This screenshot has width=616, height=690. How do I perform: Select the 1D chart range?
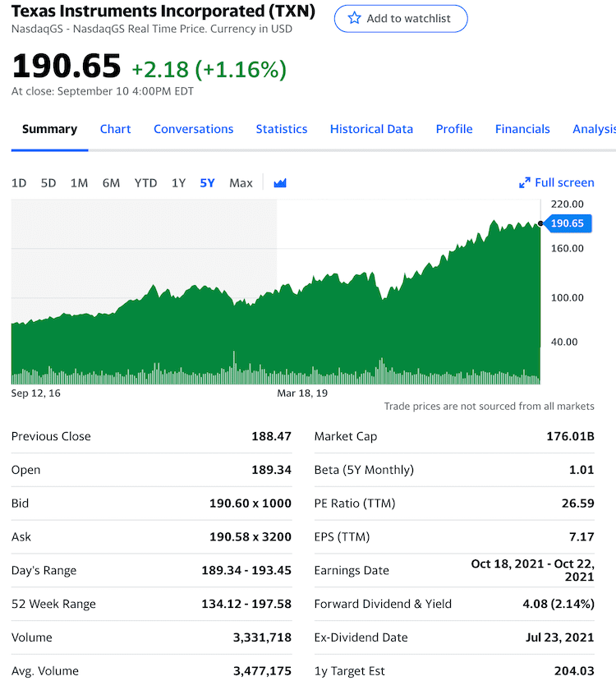(x=19, y=183)
